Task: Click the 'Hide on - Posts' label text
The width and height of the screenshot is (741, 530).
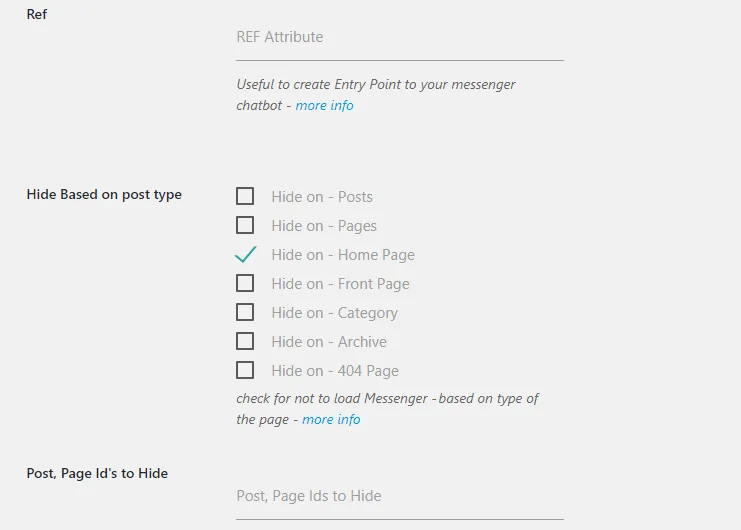Action: click(321, 197)
